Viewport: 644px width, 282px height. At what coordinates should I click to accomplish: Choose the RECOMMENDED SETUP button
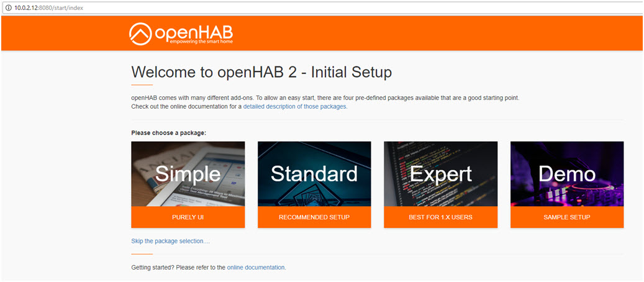pos(314,217)
